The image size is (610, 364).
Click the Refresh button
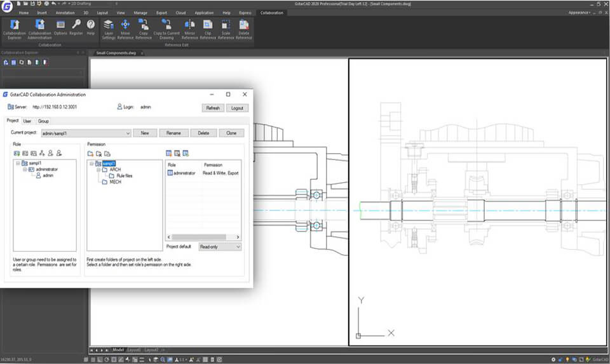tap(213, 108)
